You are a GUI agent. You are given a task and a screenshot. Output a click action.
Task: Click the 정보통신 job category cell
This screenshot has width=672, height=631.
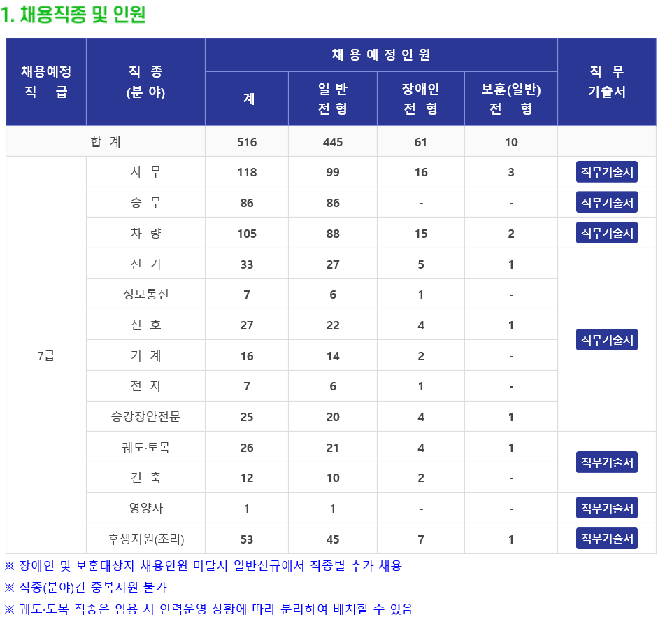pos(145,295)
